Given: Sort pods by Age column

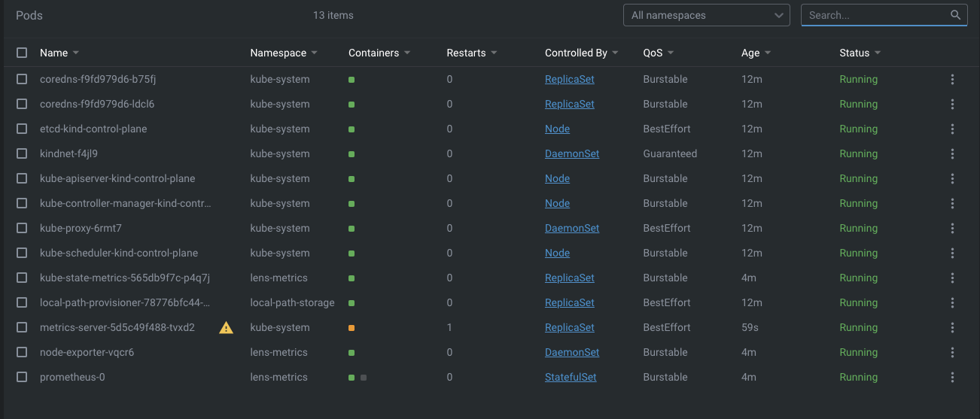Looking at the screenshot, I should (750, 53).
